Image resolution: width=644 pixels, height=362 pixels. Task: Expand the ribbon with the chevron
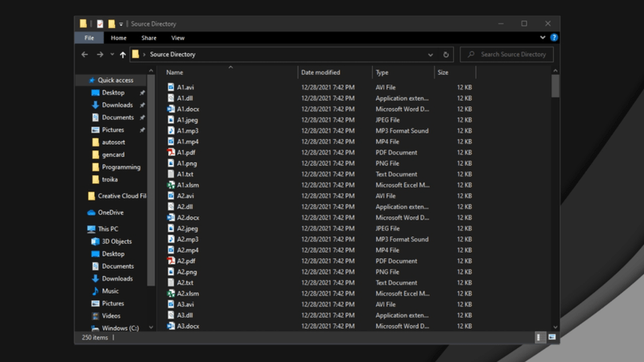543,37
